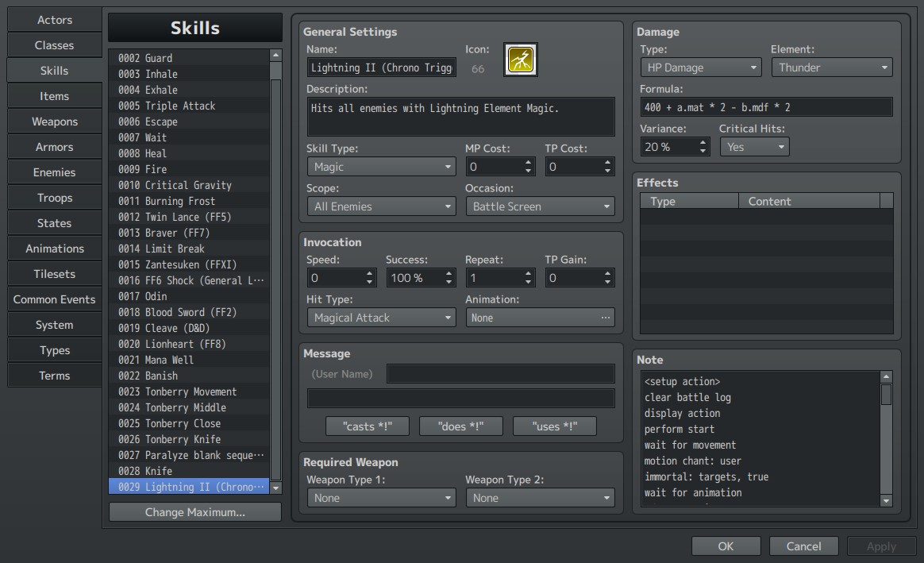Increase the Speed stepper value
This screenshot has height=563, width=924.
pyautogui.click(x=369, y=273)
